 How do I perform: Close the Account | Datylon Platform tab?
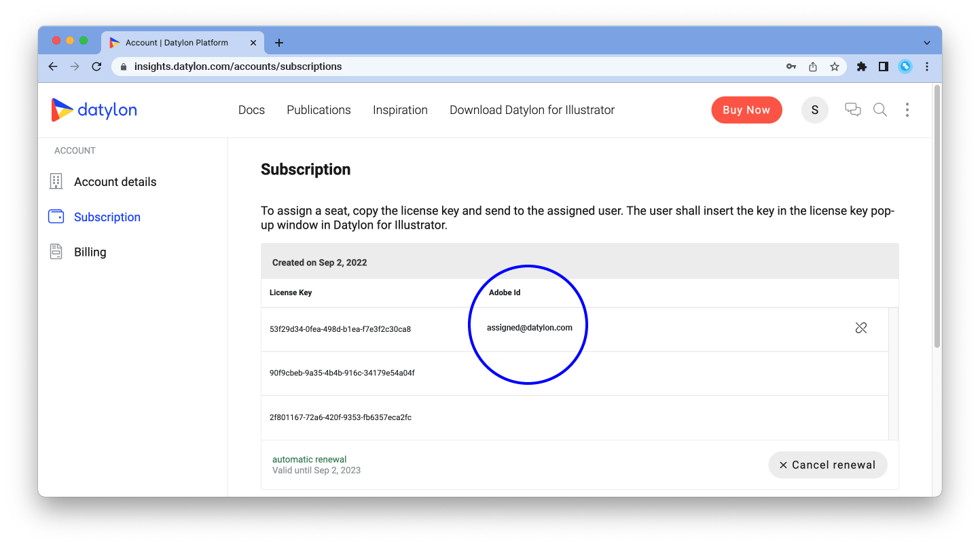coord(253,43)
